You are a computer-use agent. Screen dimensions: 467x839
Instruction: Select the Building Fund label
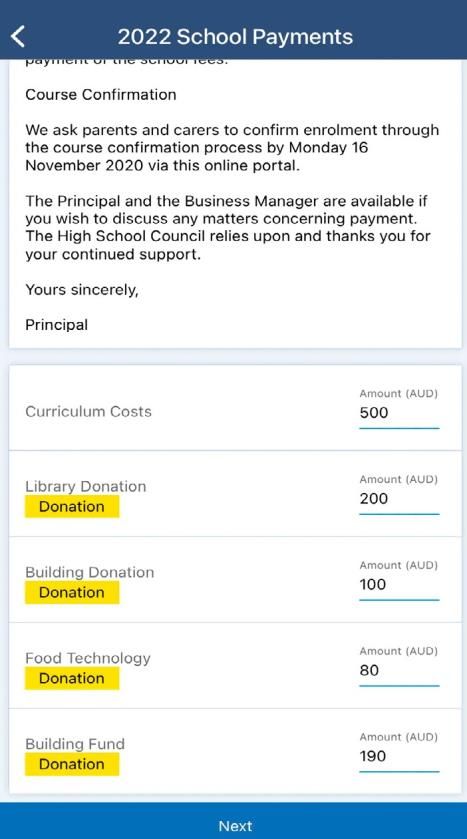(75, 744)
